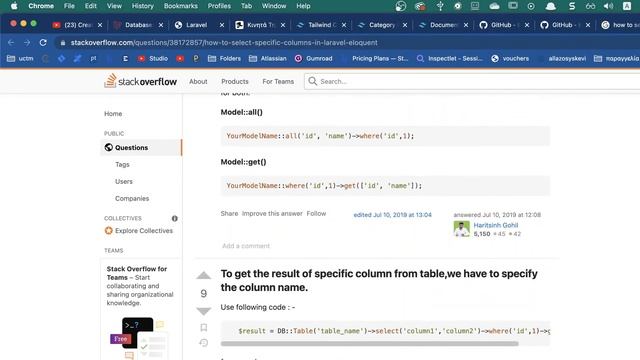The image size is (640, 360).
Task: Click Follow under the answer
Action: 316,213
